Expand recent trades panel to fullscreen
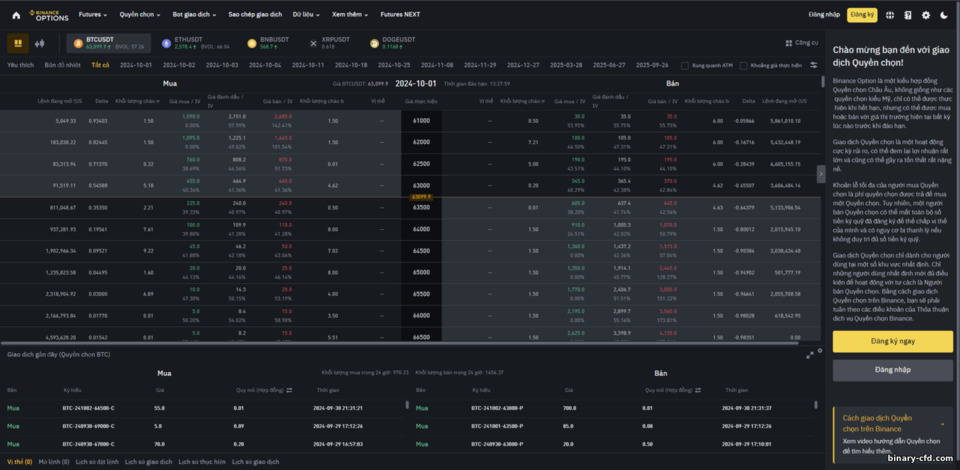 [810, 355]
